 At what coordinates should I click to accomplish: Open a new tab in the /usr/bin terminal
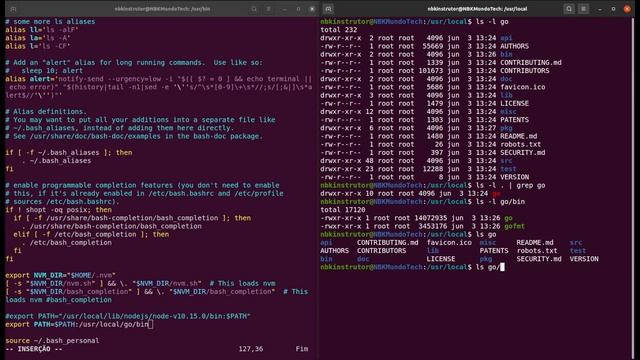tap(13, 9)
